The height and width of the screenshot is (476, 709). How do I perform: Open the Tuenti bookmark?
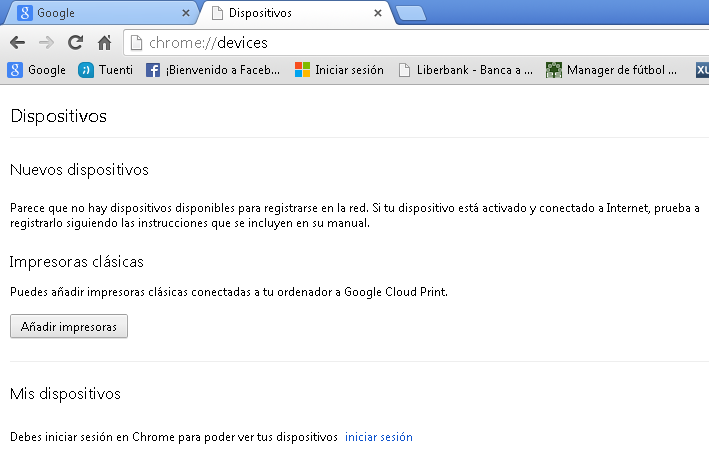(106, 70)
